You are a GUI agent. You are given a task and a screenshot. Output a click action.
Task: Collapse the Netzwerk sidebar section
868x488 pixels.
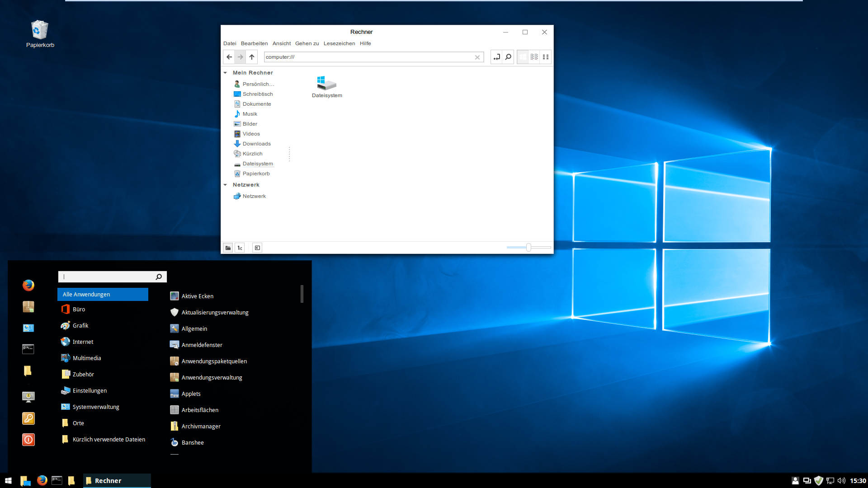tap(225, 185)
